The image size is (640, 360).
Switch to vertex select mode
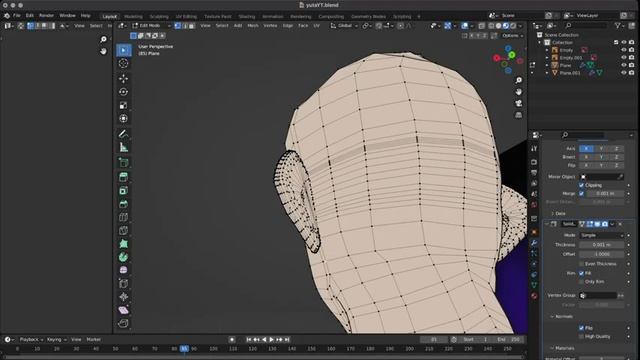pyautogui.click(x=178, y=26)
